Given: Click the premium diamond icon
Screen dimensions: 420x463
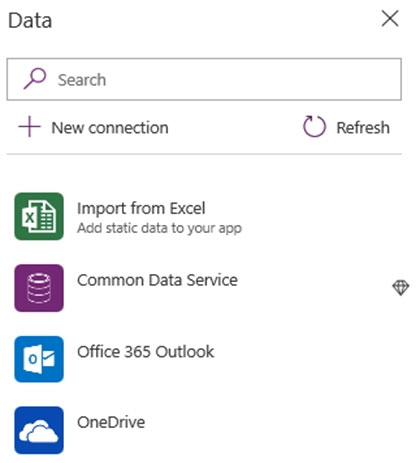Looking at the screenshot, I should pos(400,287).
